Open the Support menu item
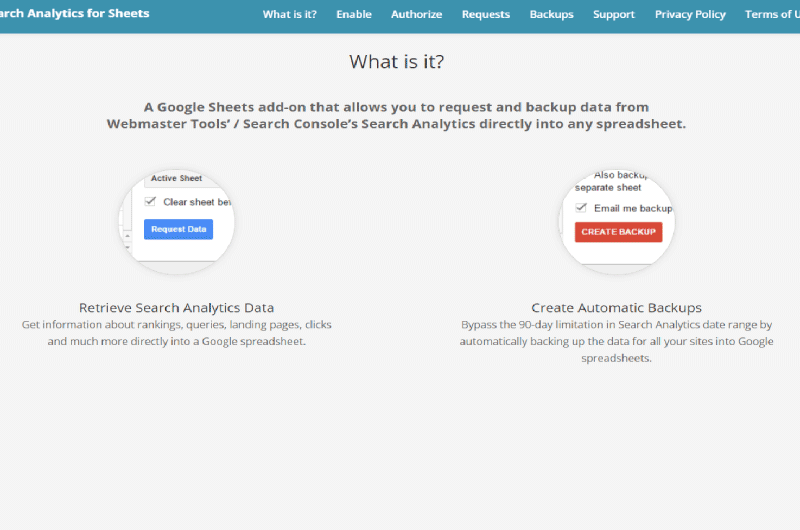This screenshot has width=800, height=530. tap(614, 14)
